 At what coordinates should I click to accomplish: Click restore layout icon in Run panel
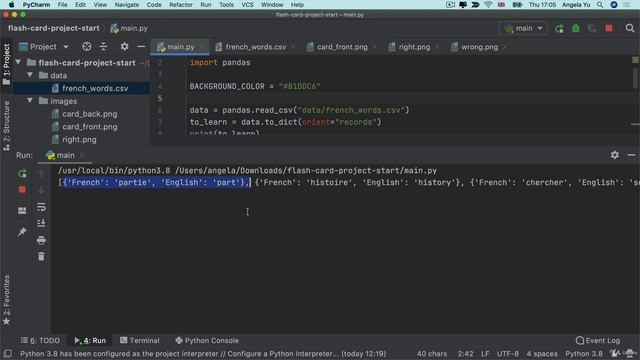click(x=22, y=211)
